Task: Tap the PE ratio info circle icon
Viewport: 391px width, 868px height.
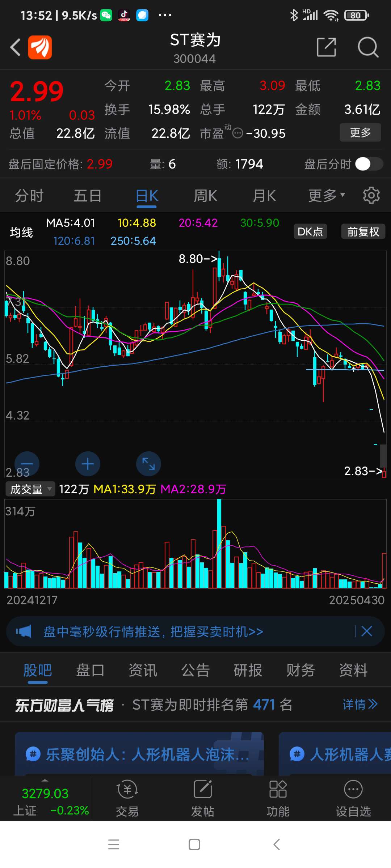Action: coord(237,133)
